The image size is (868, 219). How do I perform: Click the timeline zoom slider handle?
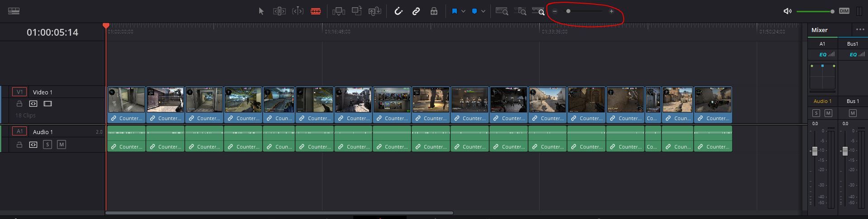coord(569,11)
